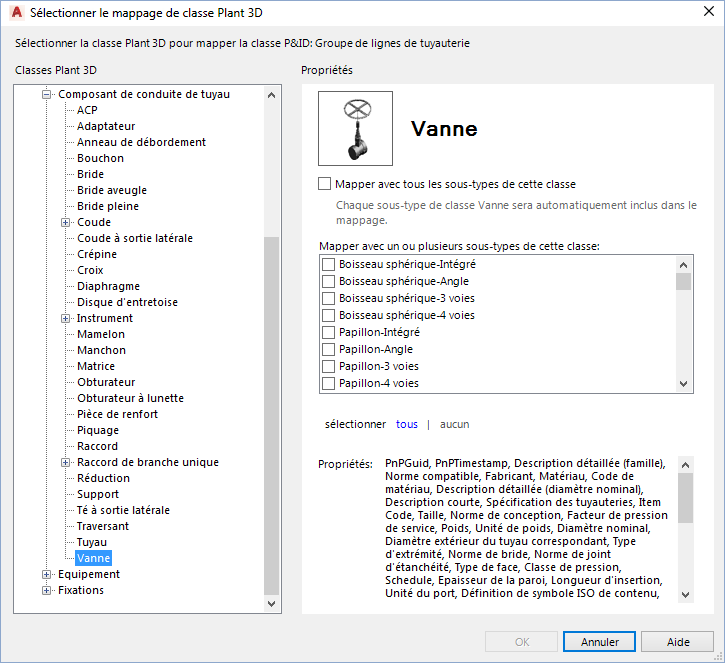Check Papillon-Intégré sub-type
This screenshot has width=725, height=663.
[x=328, y=332]
